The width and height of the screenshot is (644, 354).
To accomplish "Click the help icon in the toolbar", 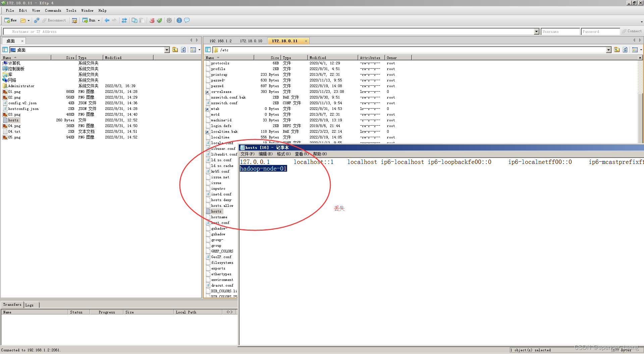I will point(179,20).
